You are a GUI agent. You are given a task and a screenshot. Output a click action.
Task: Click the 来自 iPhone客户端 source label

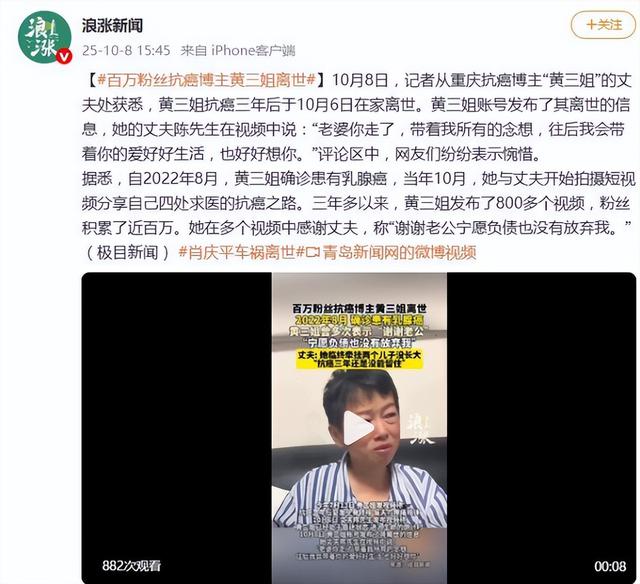(238, 50)
